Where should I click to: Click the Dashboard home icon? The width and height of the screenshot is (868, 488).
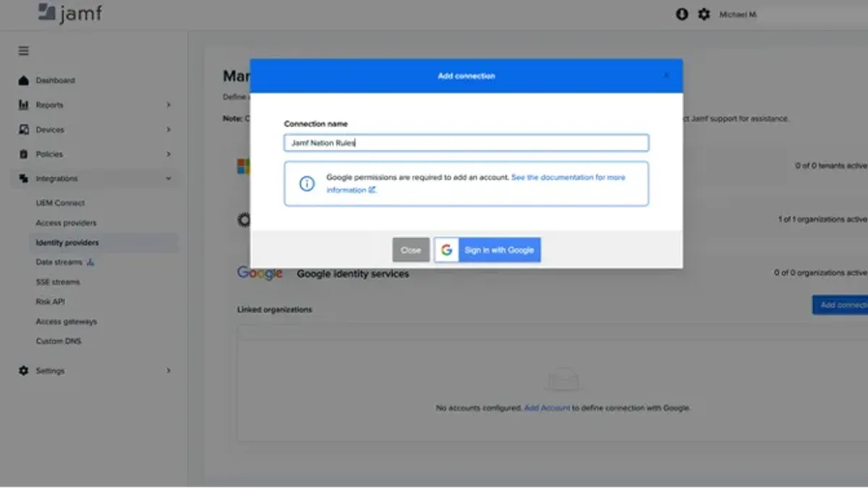(23, 80)
